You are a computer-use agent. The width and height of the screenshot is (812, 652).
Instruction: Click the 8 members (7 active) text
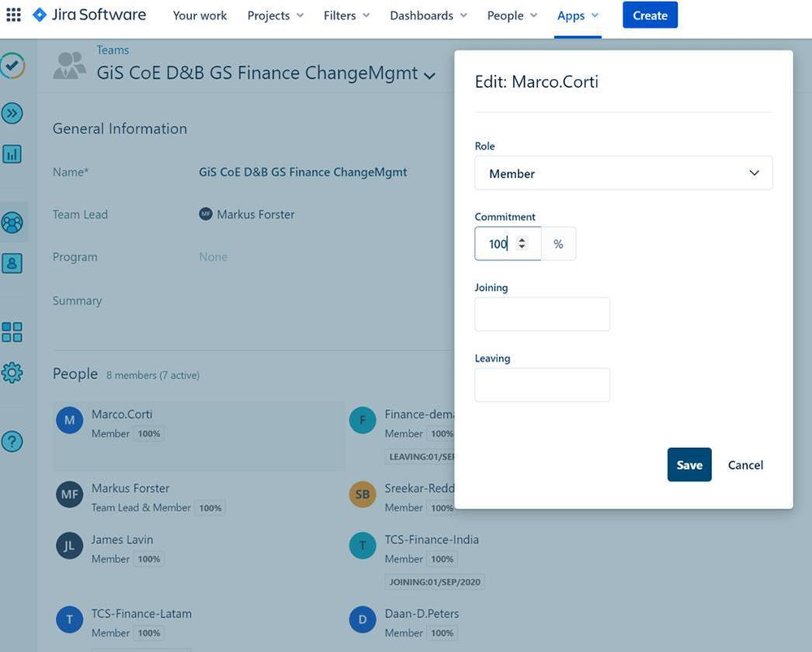pyautogui.click(x=153, y=375)
